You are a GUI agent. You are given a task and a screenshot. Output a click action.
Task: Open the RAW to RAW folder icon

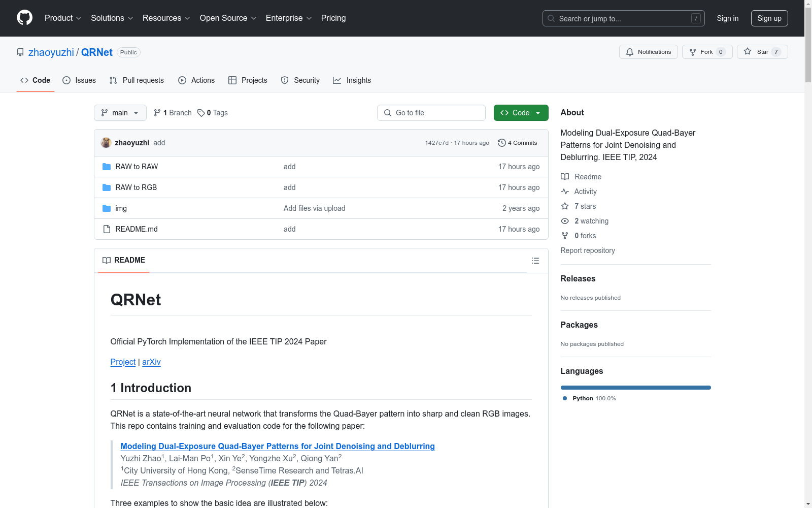point(107,167)
